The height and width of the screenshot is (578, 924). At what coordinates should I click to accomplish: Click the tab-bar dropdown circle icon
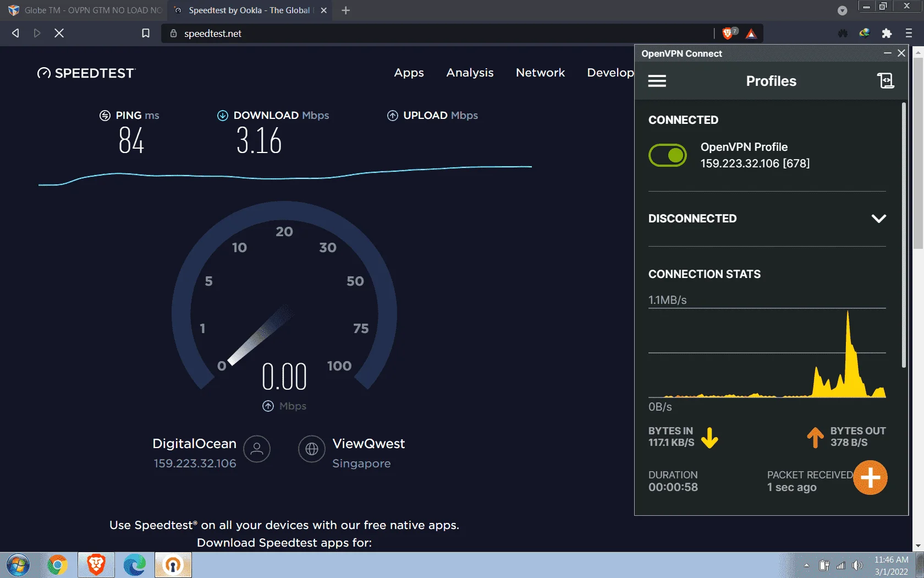[x=842, y=10]
